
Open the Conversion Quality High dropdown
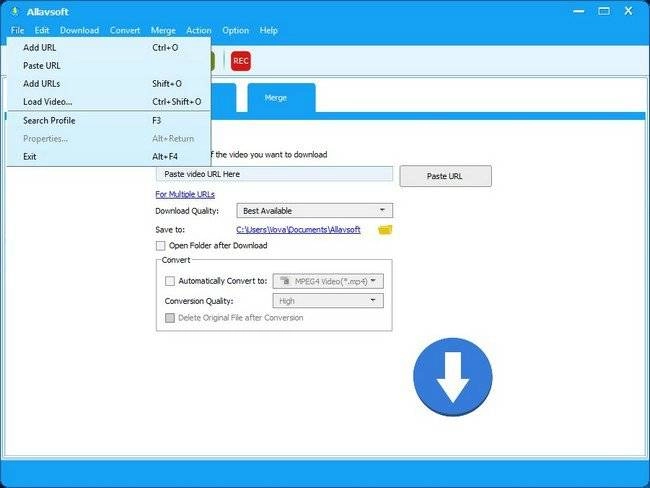point(328,301)
